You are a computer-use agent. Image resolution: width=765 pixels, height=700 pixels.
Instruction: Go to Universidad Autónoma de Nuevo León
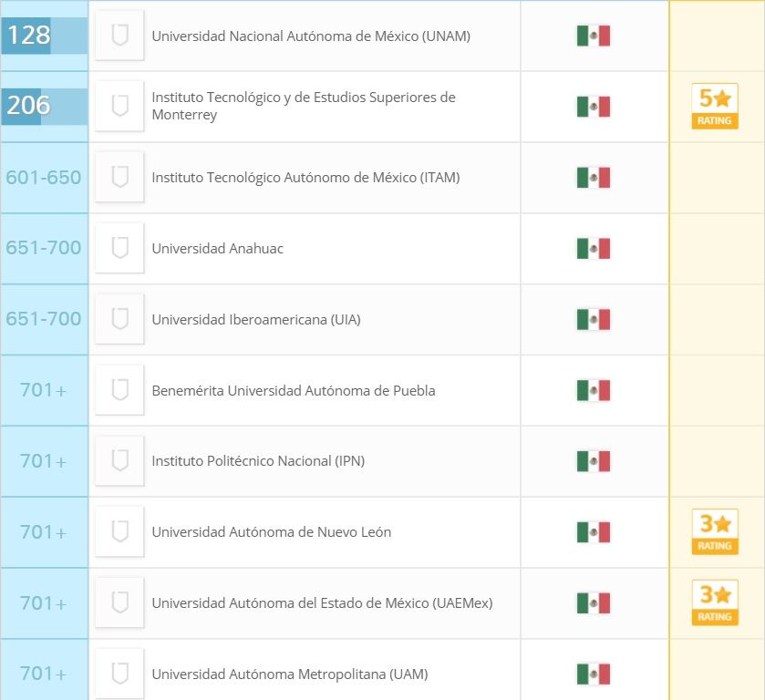pyautogui.click(x=272, y=532)
